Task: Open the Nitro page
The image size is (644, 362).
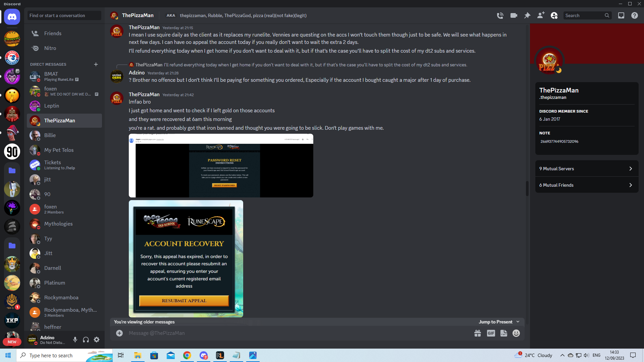Action: click(x=50, y=48)
